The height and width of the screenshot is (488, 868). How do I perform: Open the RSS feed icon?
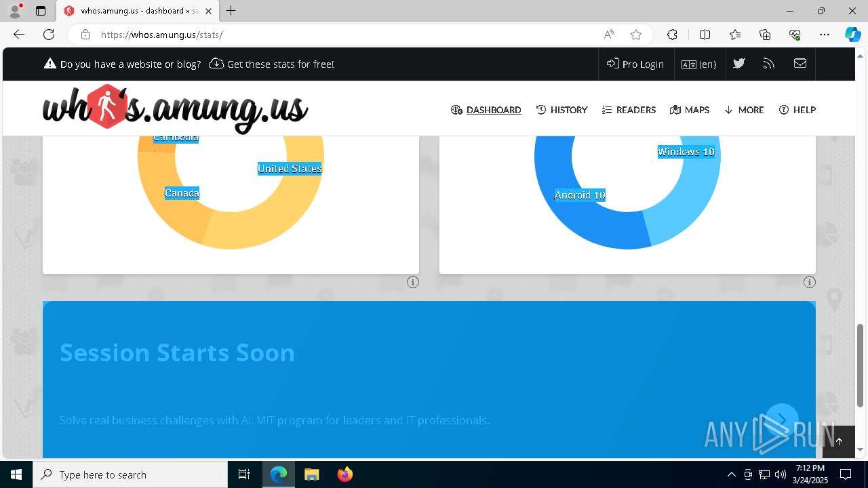(769, 63)
